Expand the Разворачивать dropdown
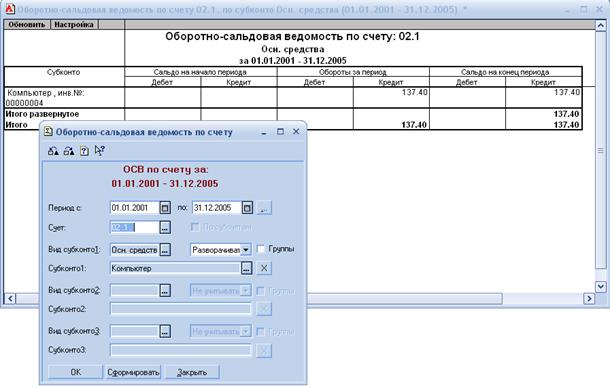Viewport: 610px width, 388px height. [246, 249]
